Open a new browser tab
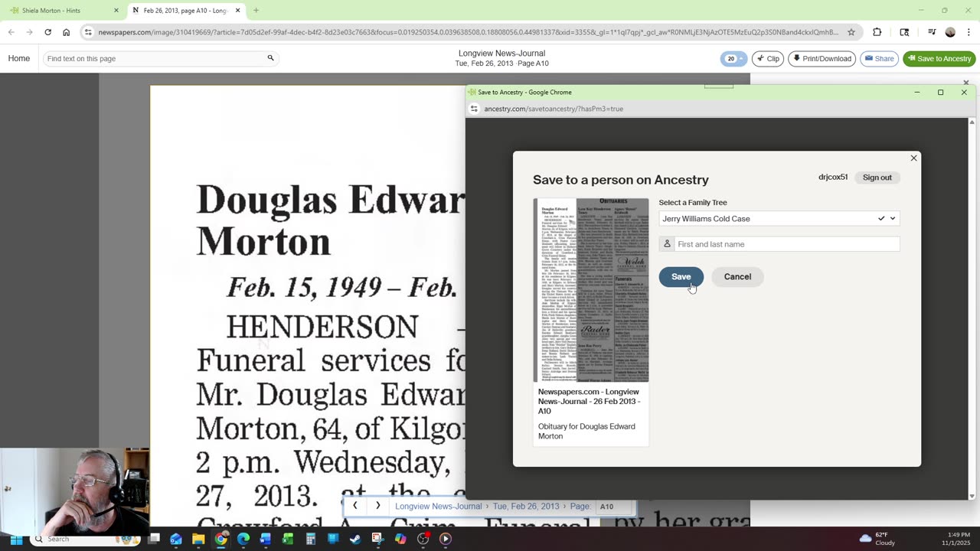 [256, 11]
